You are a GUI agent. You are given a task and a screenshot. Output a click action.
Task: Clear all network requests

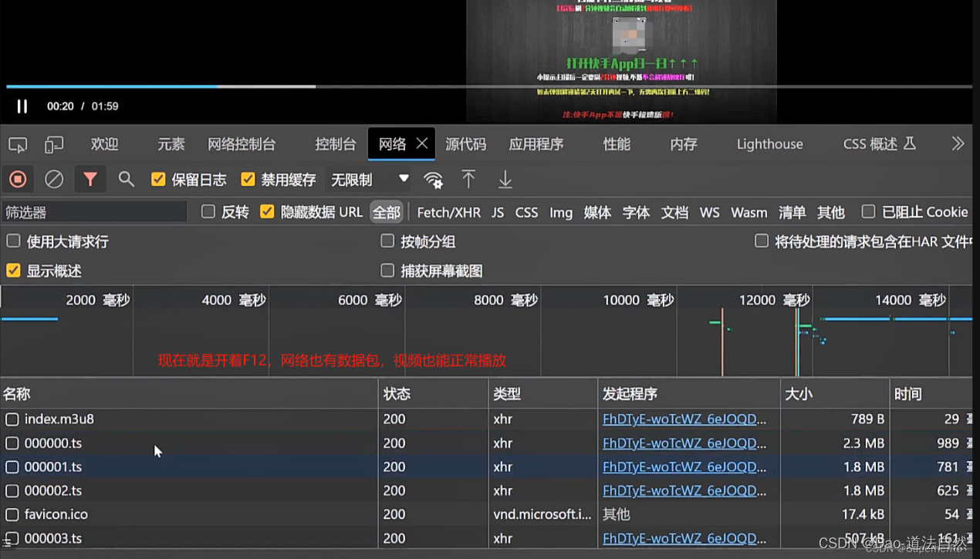(x=53, y=179)
